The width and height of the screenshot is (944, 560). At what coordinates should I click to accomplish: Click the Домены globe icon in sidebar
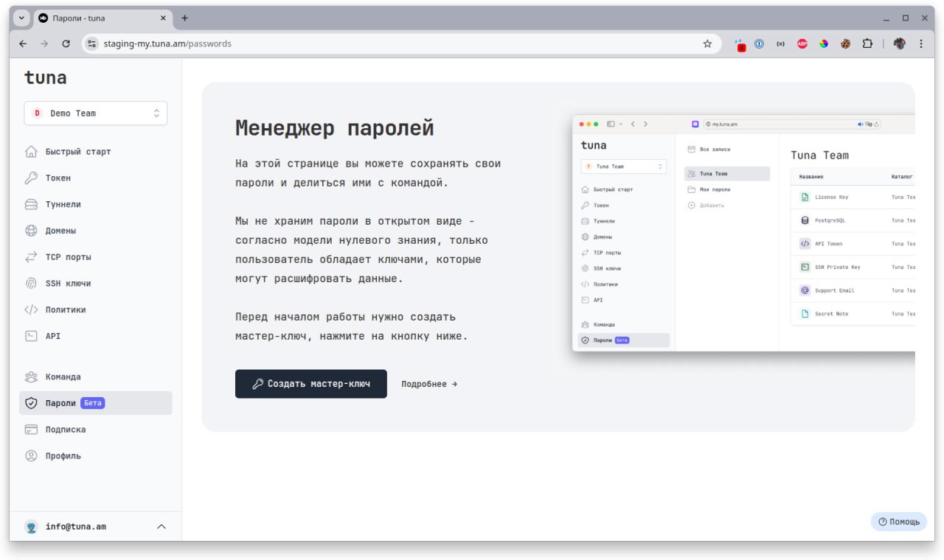tap(31, 231)
